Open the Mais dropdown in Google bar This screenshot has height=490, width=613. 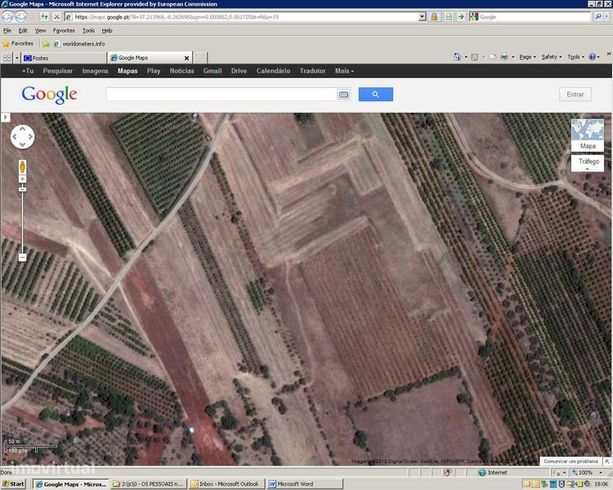344,71
